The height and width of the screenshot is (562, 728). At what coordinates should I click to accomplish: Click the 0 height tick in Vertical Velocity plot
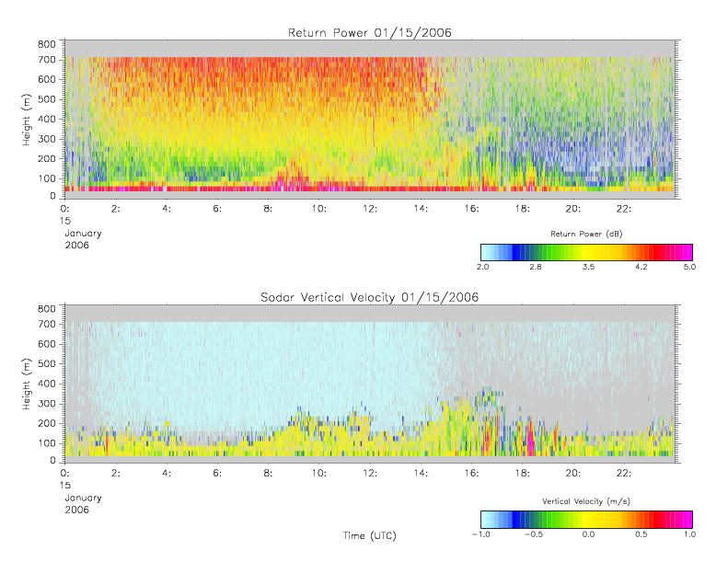[x=52, y=460]
